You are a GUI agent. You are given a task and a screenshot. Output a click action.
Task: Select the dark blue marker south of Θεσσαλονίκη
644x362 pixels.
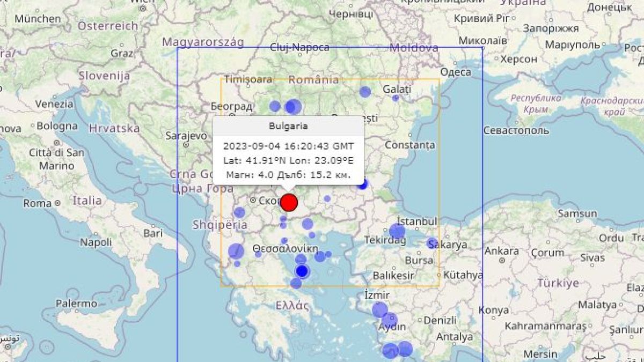(x=302, y=271)
